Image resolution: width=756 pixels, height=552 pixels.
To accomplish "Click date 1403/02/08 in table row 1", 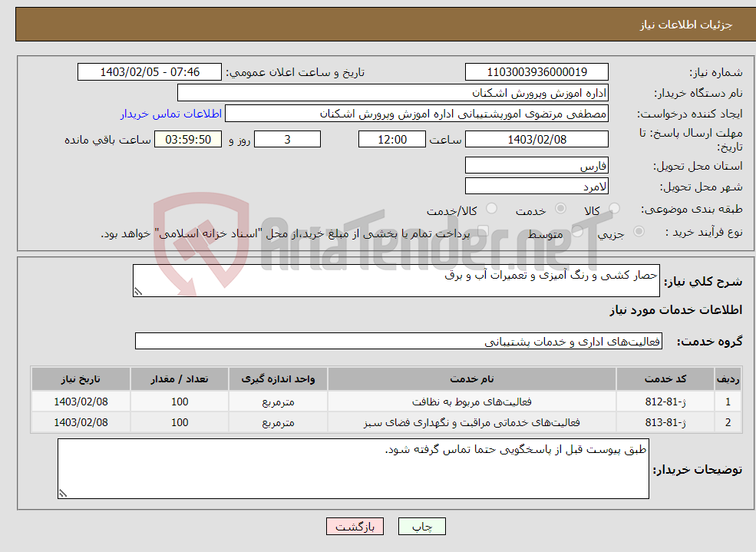I will [x=81, y=402].
